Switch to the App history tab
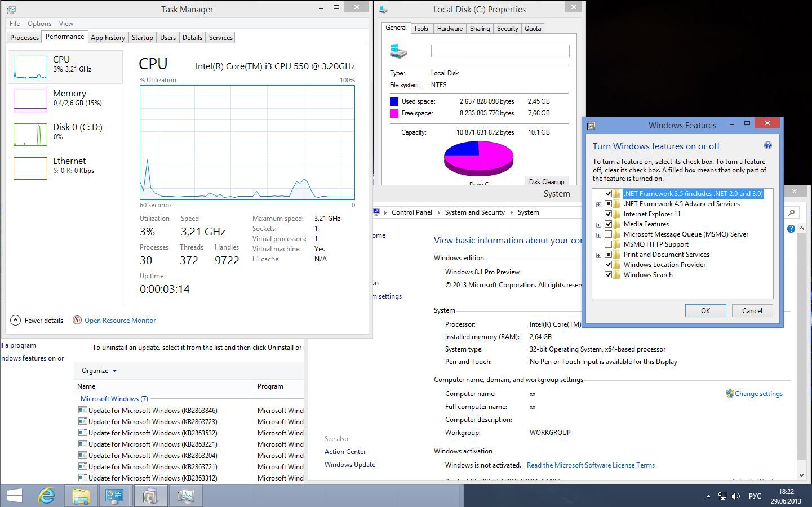This screenshot has width=812, height=507. [108, 38]
